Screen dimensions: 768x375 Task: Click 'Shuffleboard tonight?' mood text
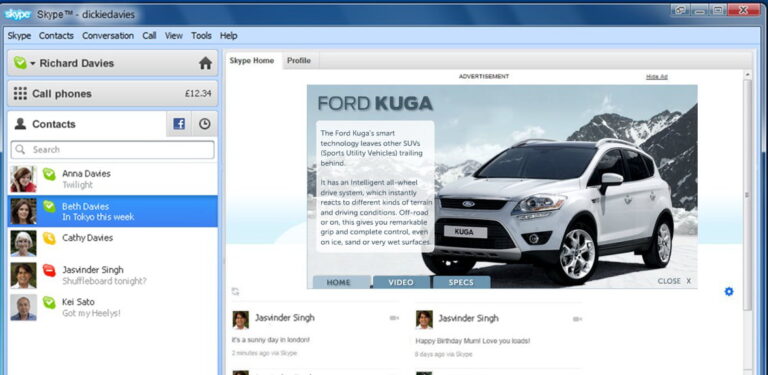click(x=104, y=281)
